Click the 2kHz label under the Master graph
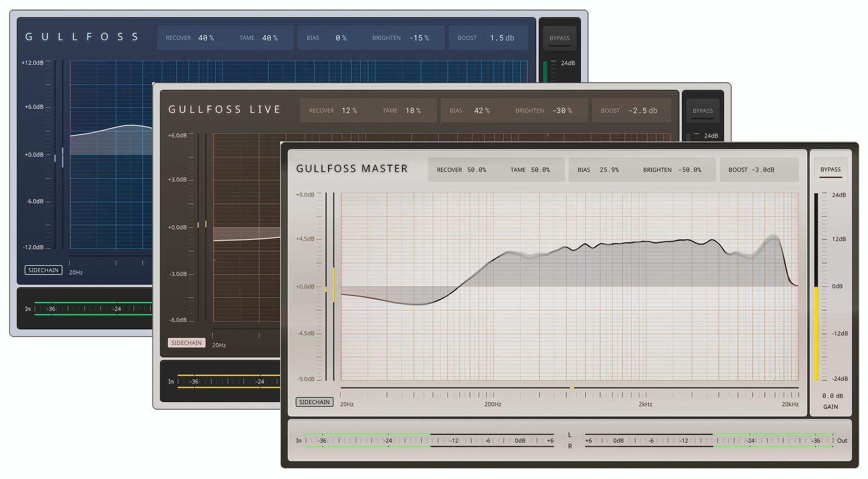This screenshot has width=868, height=479. pos(645,404)
